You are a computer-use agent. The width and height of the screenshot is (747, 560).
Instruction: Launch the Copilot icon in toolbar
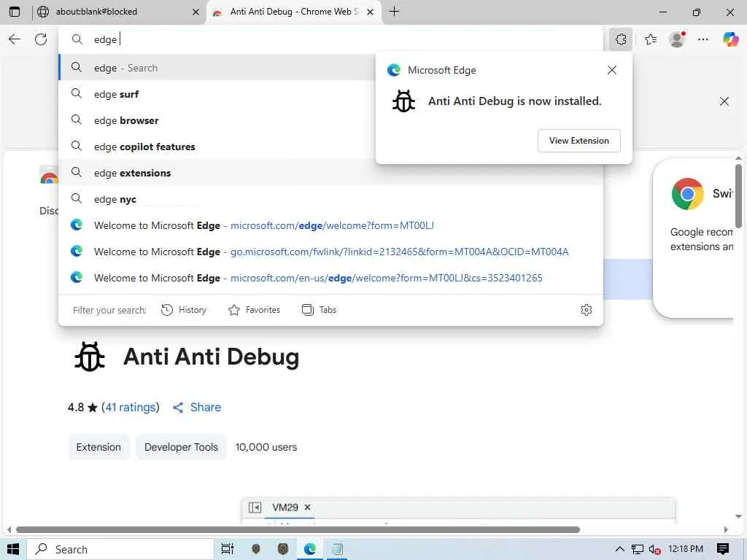pos(730,39)
